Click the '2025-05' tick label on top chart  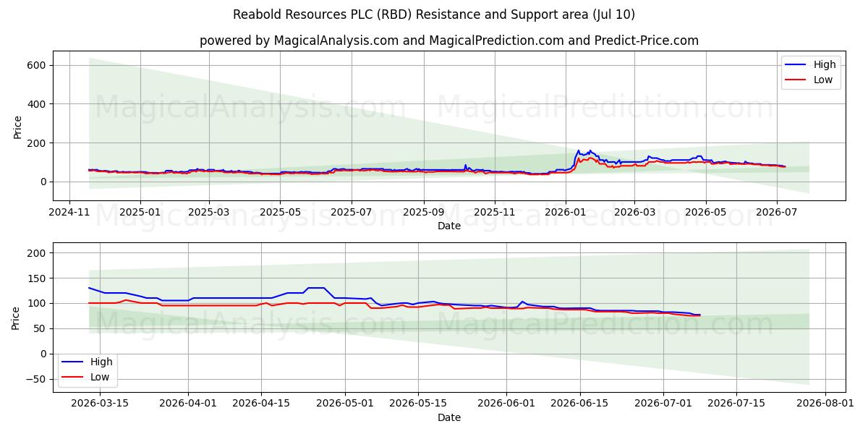pyautogui.click(x=280, y=213)
